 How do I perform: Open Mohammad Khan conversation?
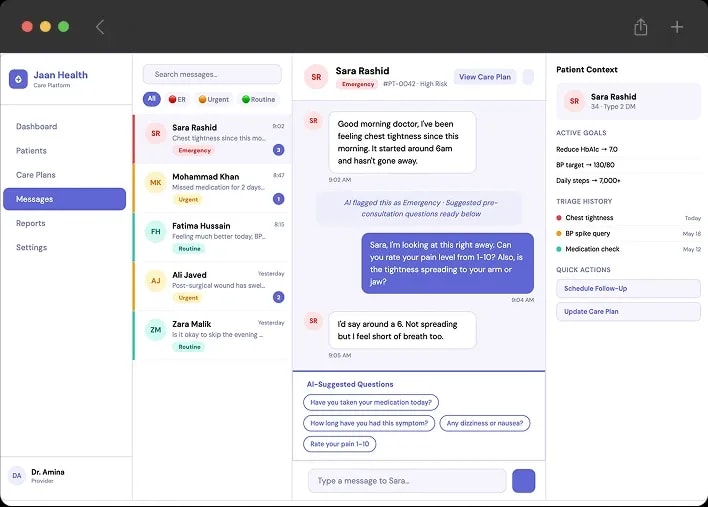click(x=212, y=188)
